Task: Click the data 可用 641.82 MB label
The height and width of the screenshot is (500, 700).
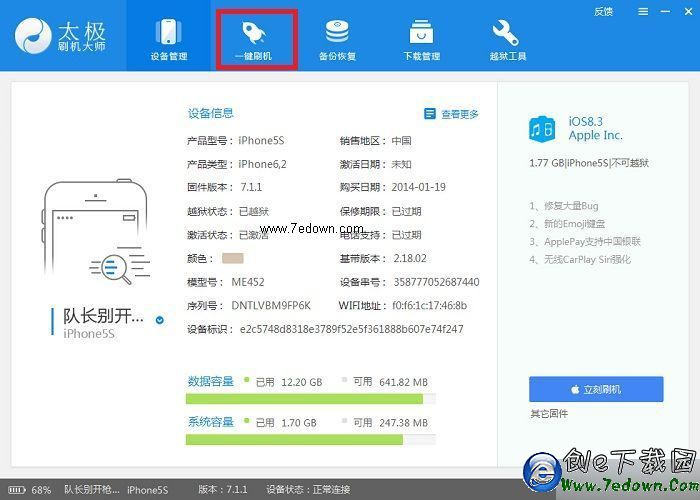Action: tap(390, 382)
